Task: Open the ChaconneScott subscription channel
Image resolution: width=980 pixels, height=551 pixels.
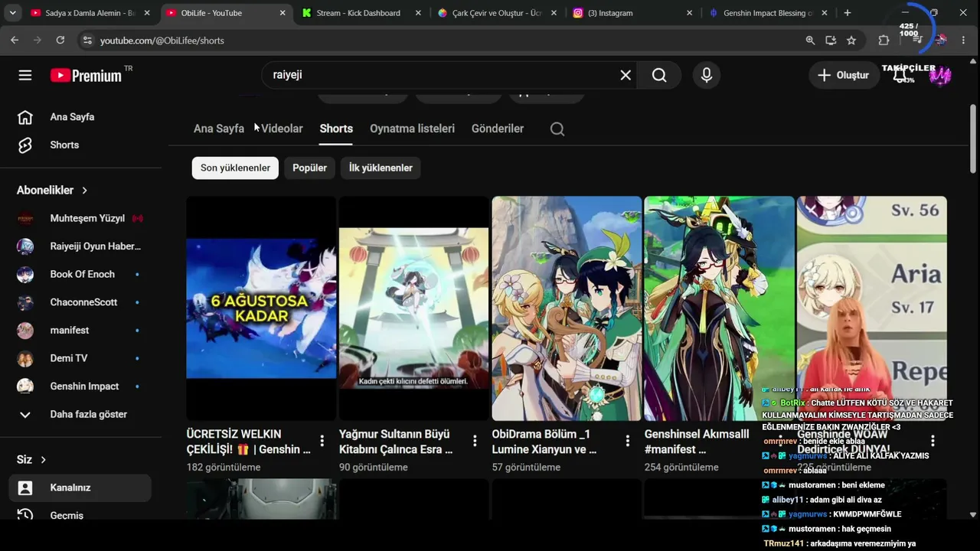Action: click(80, 302)
